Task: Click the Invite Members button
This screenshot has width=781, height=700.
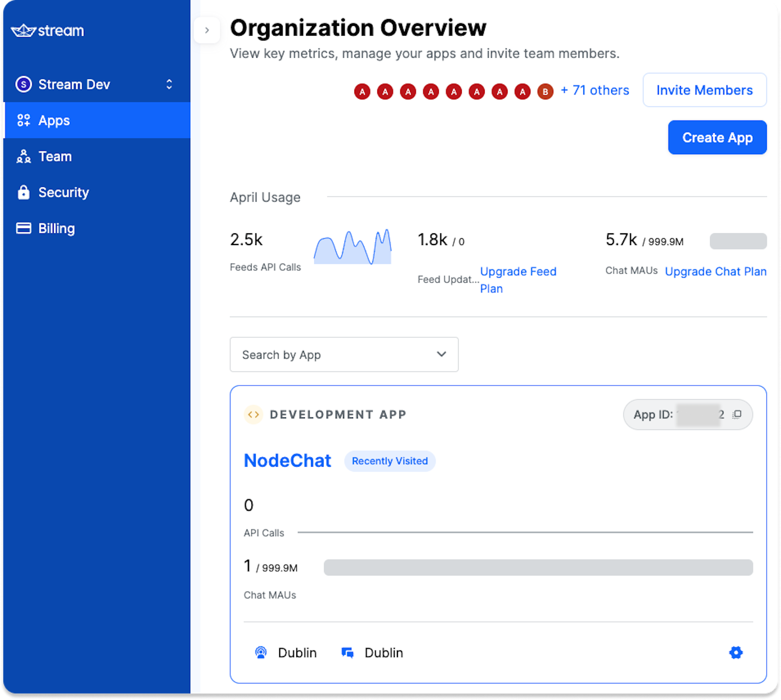Action: point(704,90)
